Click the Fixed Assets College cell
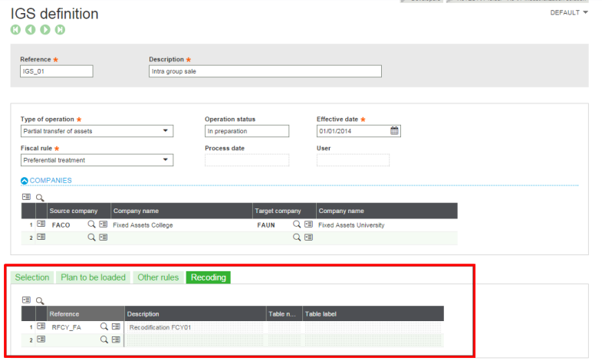 tap(182, 225)
